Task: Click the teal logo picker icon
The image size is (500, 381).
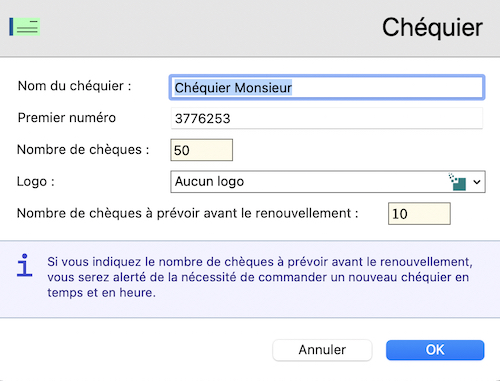Action: 457,182
